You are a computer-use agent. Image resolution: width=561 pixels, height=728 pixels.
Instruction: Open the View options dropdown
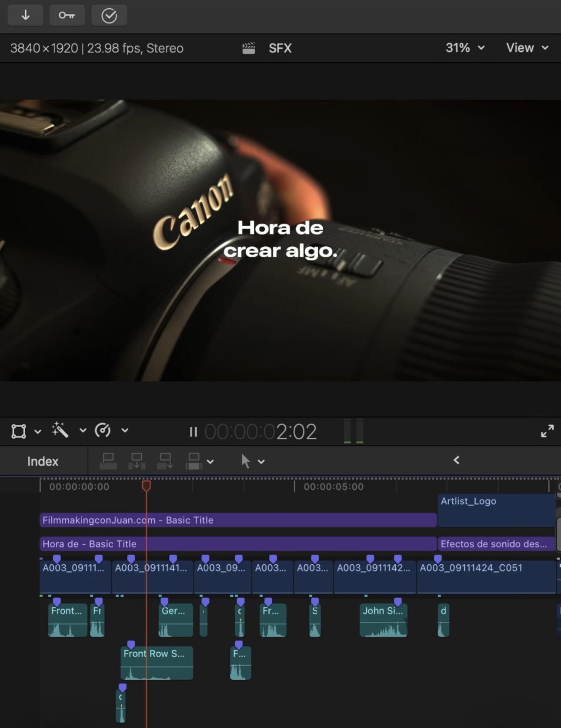pos(527,48)
